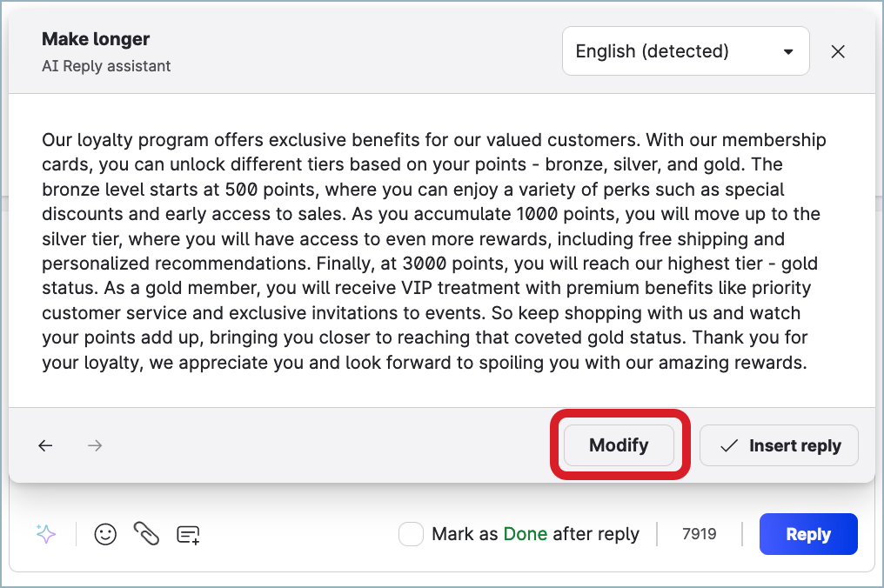Expand the language selector arrow
This screenshot has width=884, height=588.
[788, 51]
